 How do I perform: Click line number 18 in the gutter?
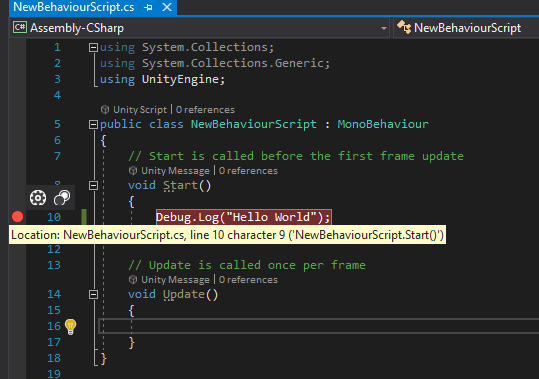(x=54, y=358)
